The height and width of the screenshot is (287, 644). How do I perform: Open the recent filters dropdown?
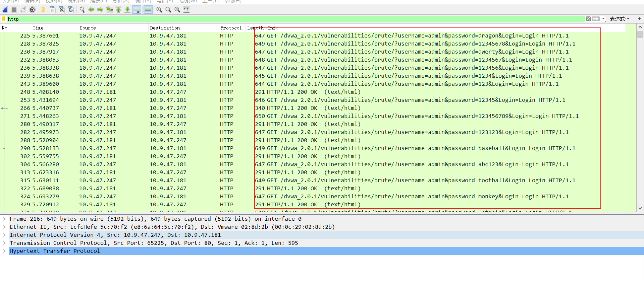pyautogui.click(x=603, y=19)
